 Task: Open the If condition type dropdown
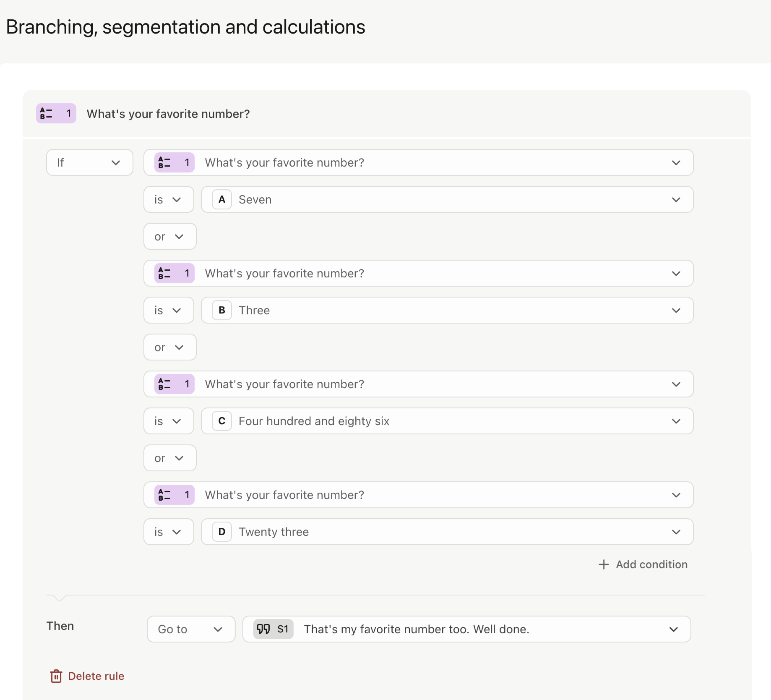(x=90, y=162)
